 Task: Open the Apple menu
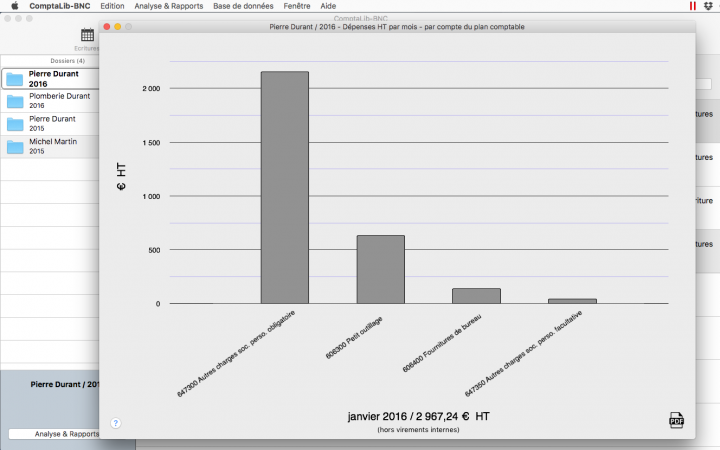click(x=15, y=6)
